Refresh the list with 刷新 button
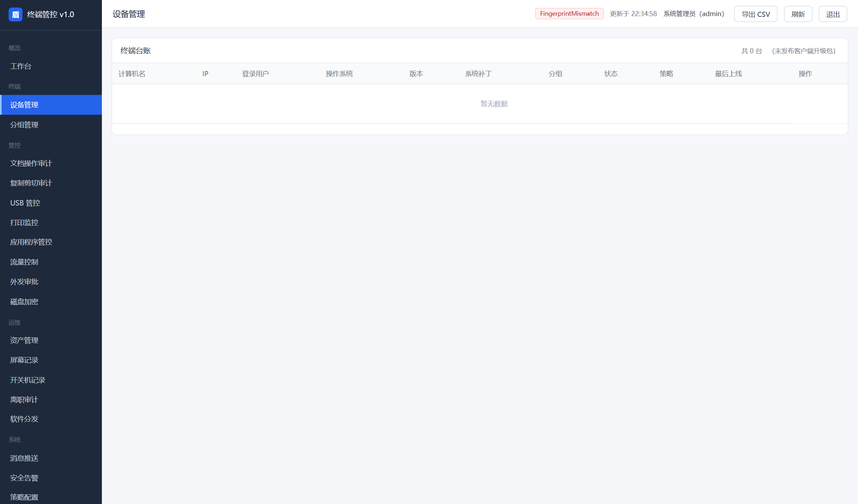The image size is (858, 504). 798,14
